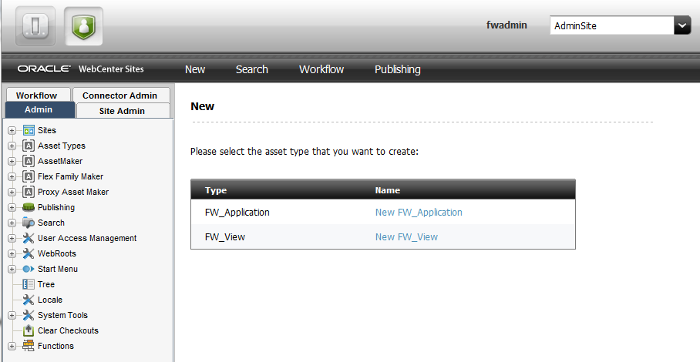Screen dimensions: 700x362
Task: Click the WebRoots tools icon
Action: [29, 254]
